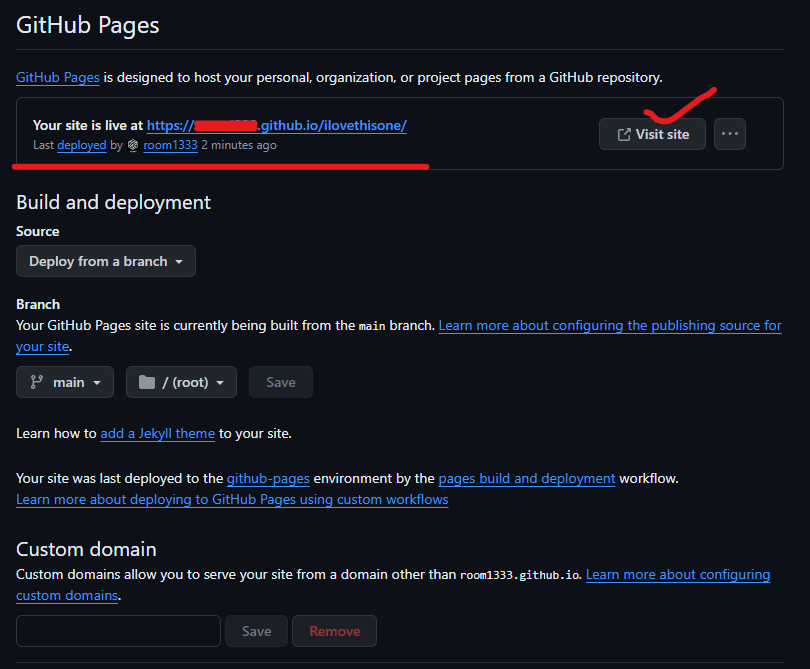
Task: Click the Save button next to the folder selector
Action: click(x=281, y=382)
